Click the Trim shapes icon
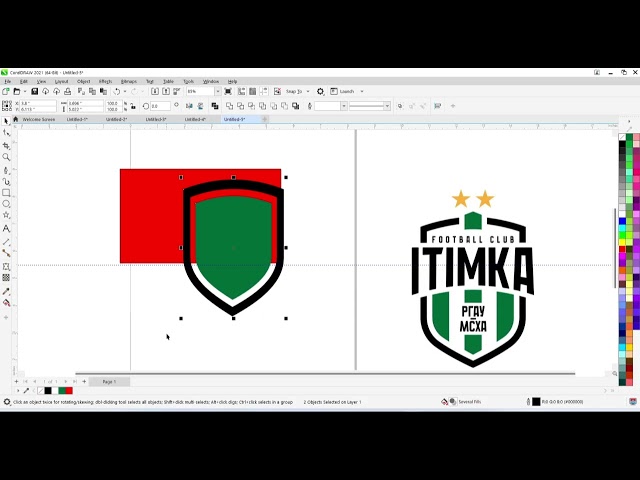Screen dimensions: 640x480 click(x=240, y=106)
